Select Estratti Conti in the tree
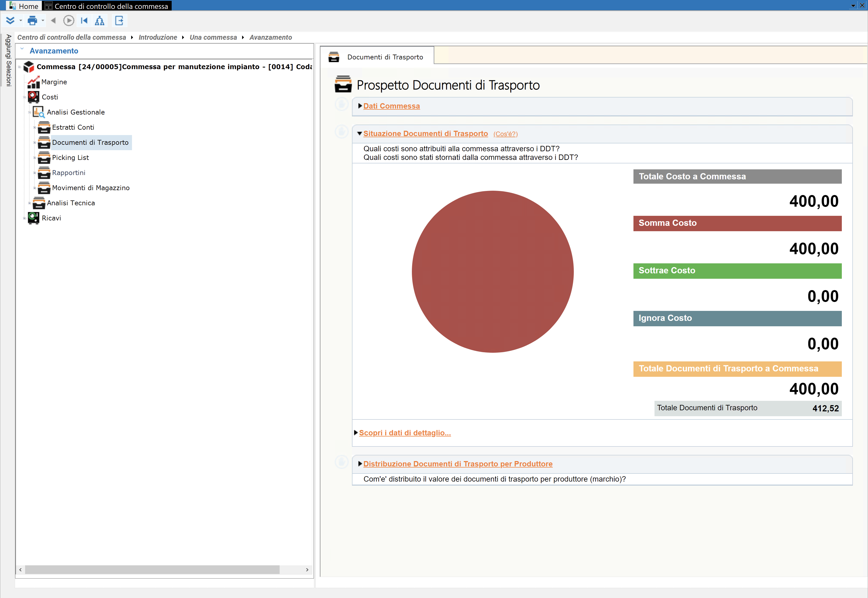Screen dimensions: 868x598 pyautogui.click(x=73, y=127)
